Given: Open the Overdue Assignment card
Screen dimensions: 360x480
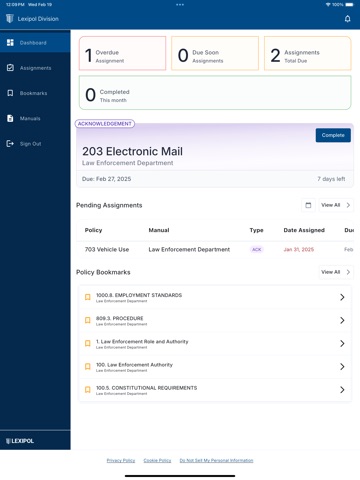Looking at the screenshot, I should click(122, 53).
